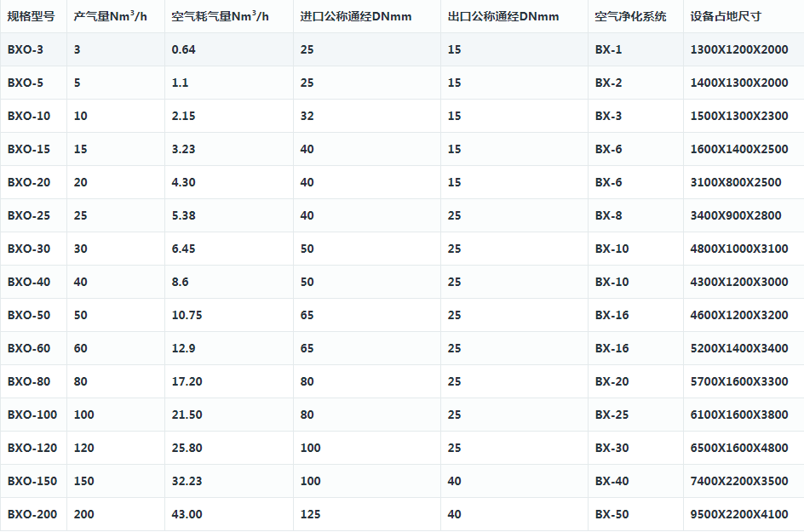Select dimension cell 1300X1200X2000
Screen dimensions: 804x532
pos(739,49)
